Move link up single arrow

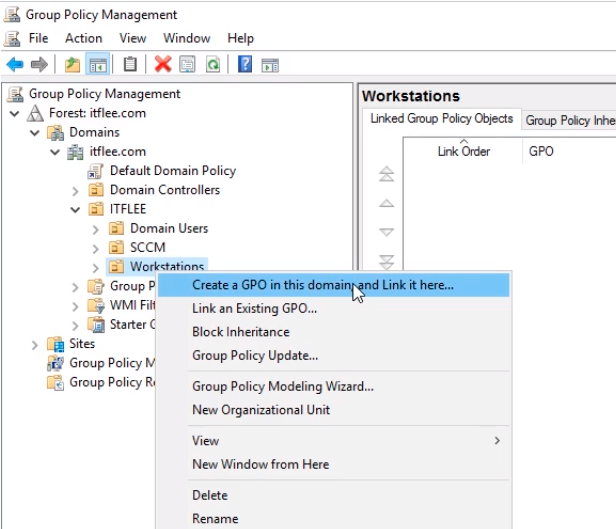[x=386, y=203]
